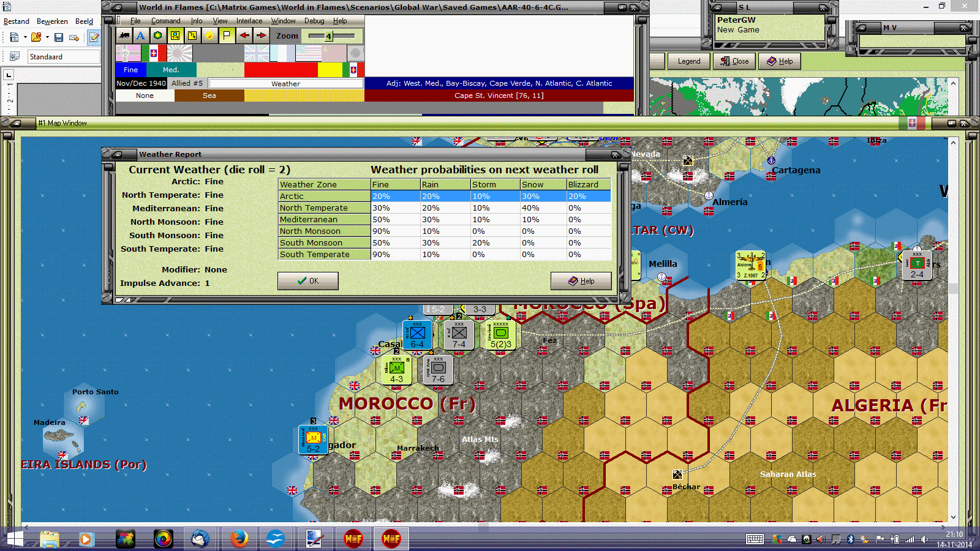Expand the new document dropdown arrow
The width and height of the screenshot is (980, 551).
[x=25, y=37]
